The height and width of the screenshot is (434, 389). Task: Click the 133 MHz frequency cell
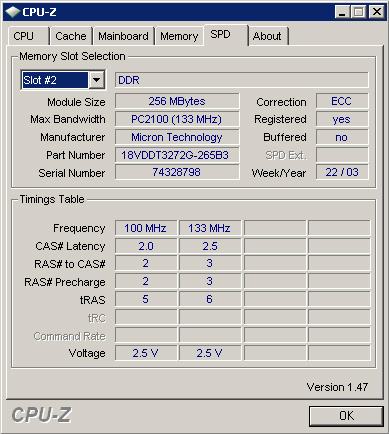click(210, 228)
